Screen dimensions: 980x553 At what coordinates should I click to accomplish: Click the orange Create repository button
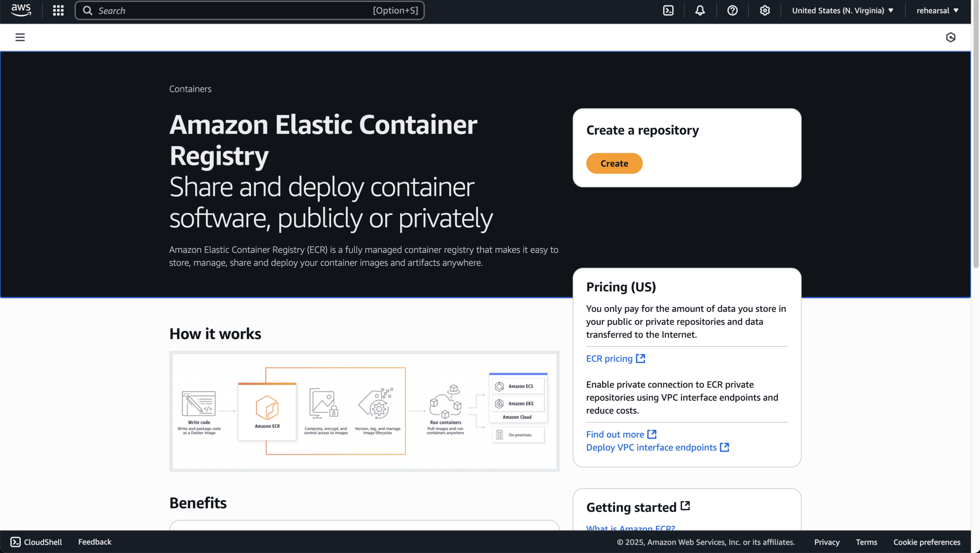pyautogui.click(x=614, y=163)
